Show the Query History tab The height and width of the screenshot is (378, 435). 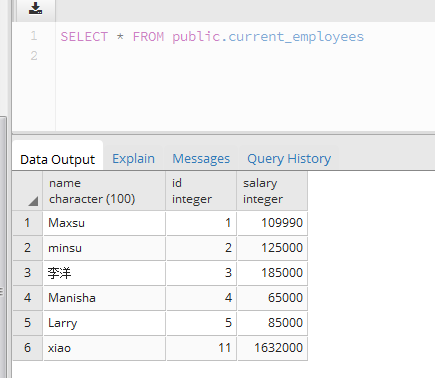point(289,159)
